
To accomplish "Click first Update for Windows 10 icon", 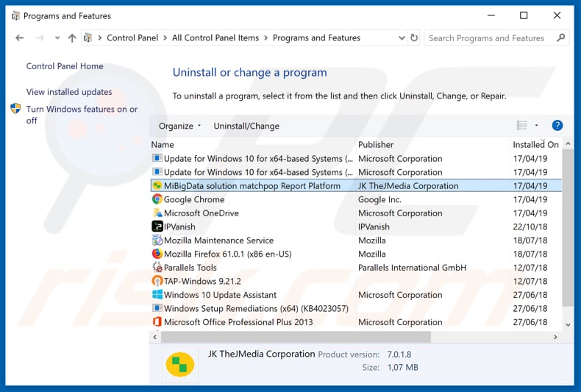I will [x=157, y=158].
